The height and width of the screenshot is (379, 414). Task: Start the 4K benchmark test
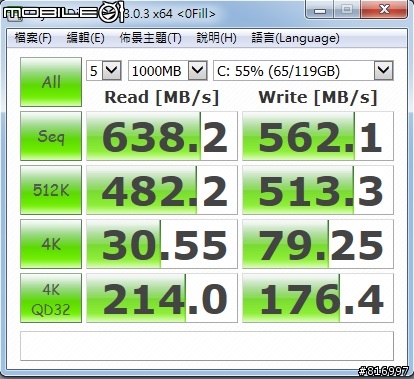coord(51,244)
